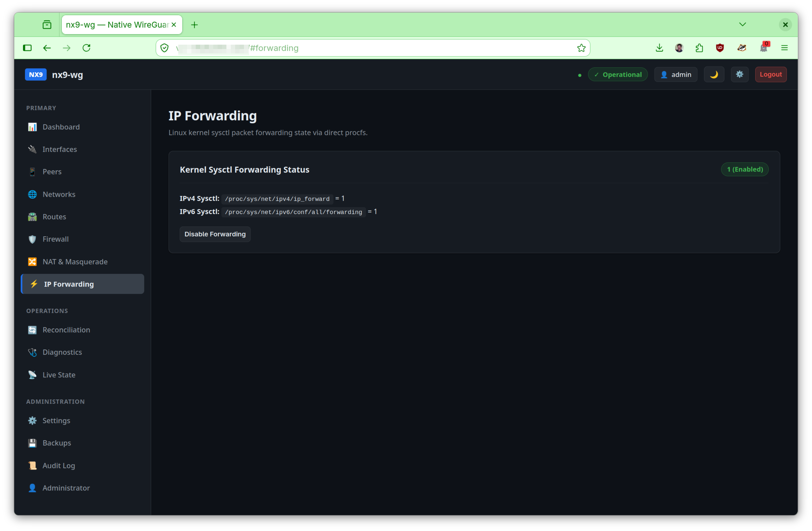Open browser downloads icon
This screenshot has height=531, width=812.
[659, 48]
